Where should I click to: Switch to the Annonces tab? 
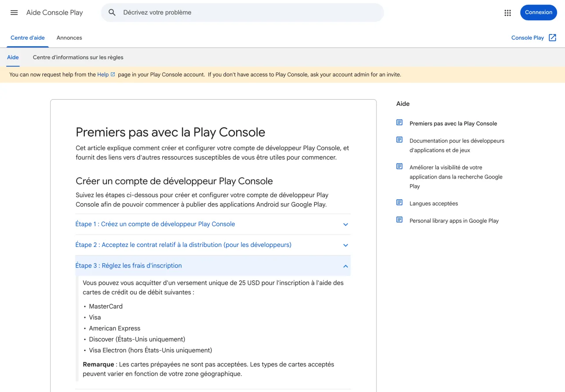69,38
